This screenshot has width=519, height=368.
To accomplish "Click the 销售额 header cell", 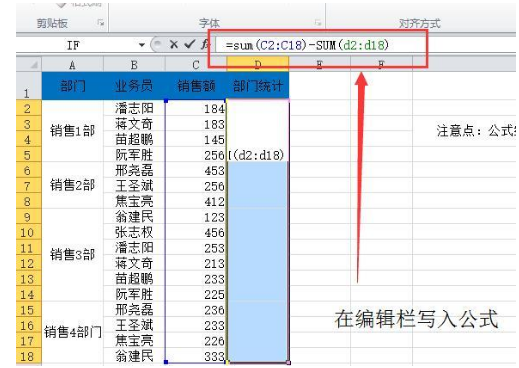I will pos(196,86).
